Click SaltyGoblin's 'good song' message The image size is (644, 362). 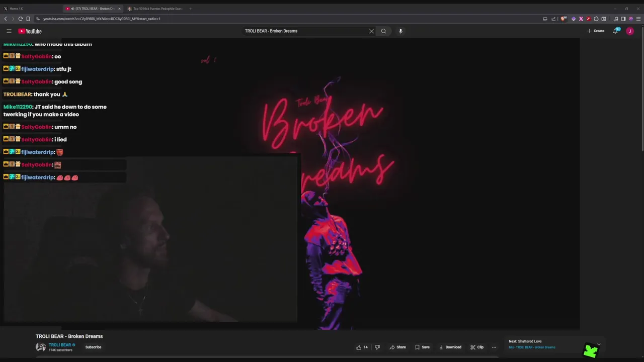pos(68,81)
